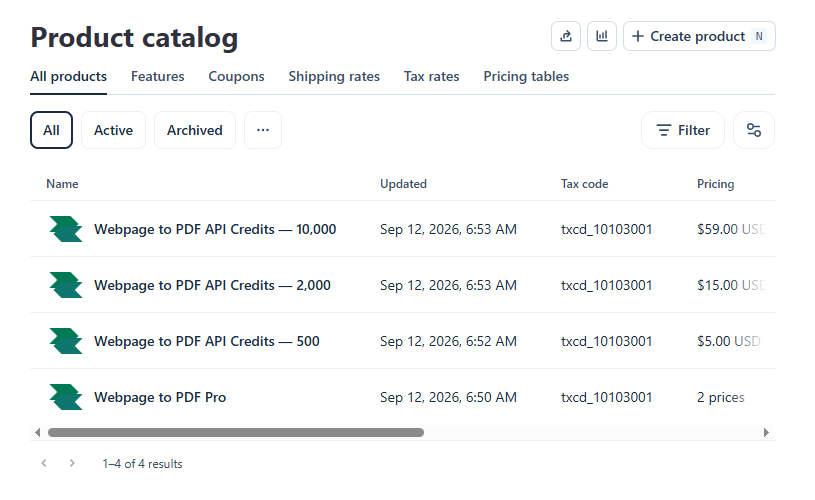Select the Archived filter chip
Viewport: 815px width, 500px height.
pos(195,130)
